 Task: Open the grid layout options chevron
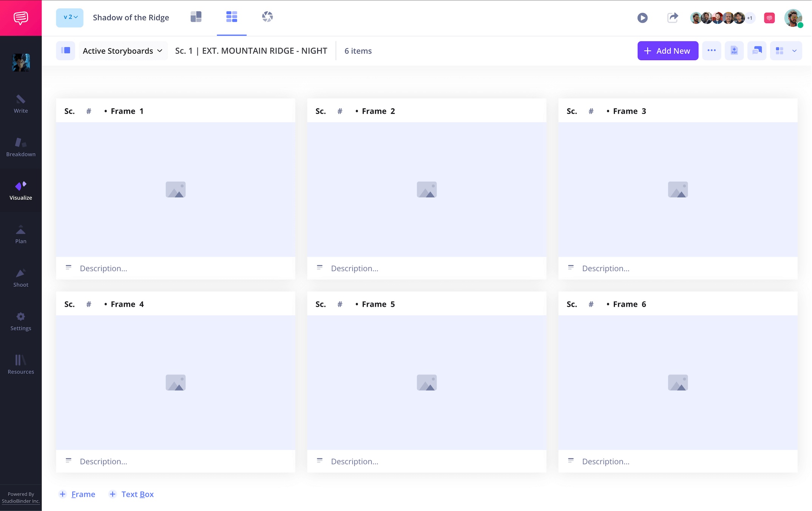(794, 50)
